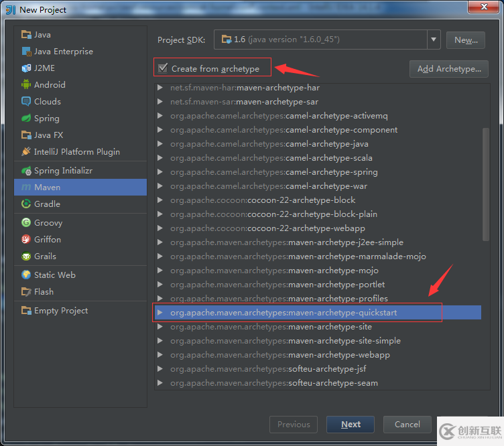Viewport: 504px width, 446px height.
Task: Select maven-archetype-mojo row
Action: tap(318, 271)
